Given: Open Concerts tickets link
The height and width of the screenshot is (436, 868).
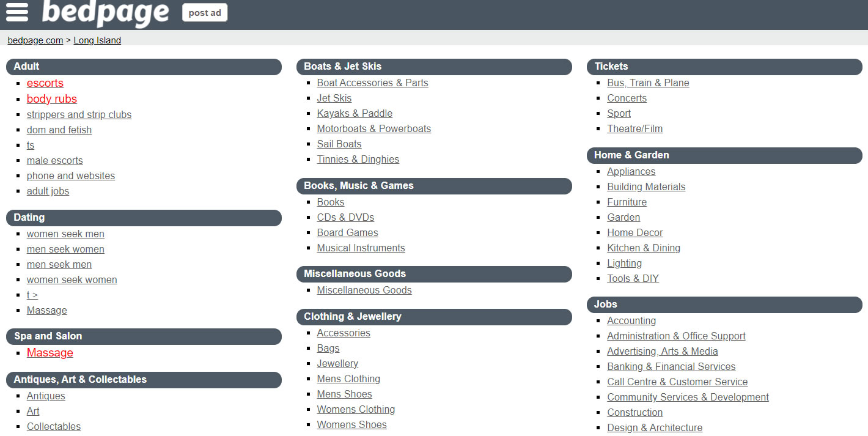Looking at the screenshot, I should (x=627, y=98).
